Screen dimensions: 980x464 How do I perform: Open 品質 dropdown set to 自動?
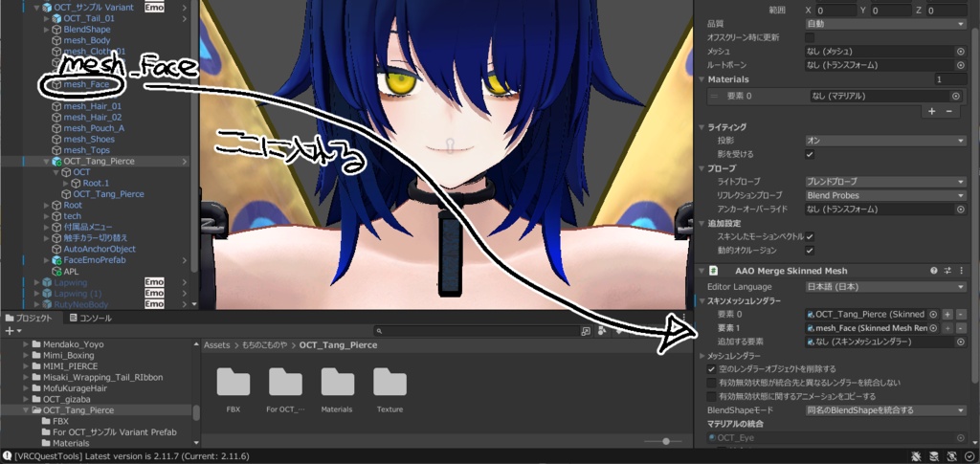pyautogui.click(x=885, y=24)
